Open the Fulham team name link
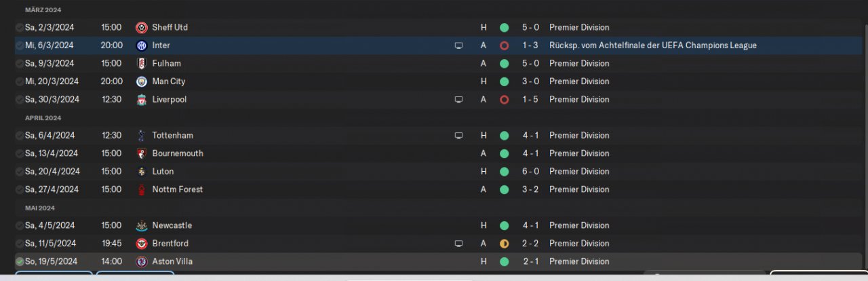Screen dimensions: 868x281 [x=166, y=63]
